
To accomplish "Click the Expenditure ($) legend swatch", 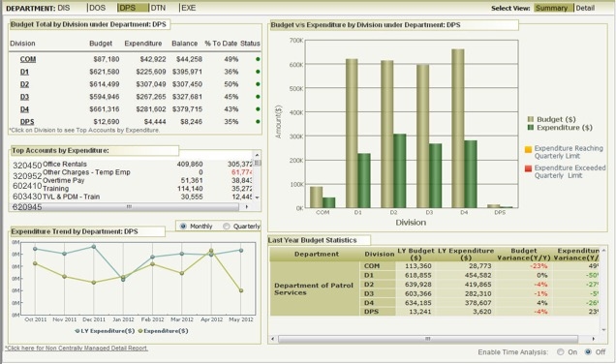I will point(531,128).
